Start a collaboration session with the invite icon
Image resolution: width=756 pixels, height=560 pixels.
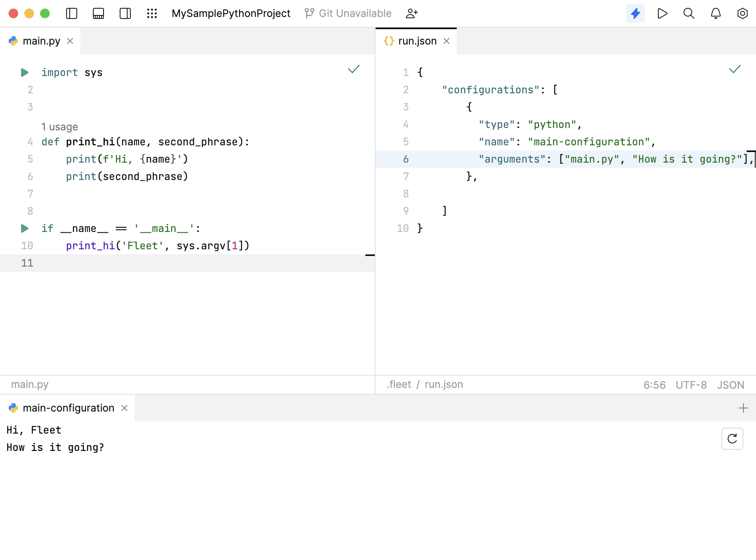(x=412, y=13)
